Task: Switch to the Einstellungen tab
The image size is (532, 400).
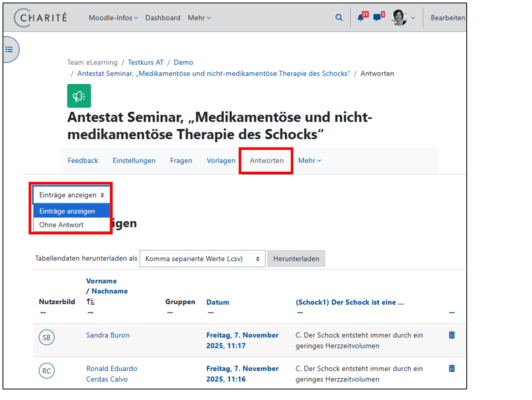Action: tap(134, 160)
